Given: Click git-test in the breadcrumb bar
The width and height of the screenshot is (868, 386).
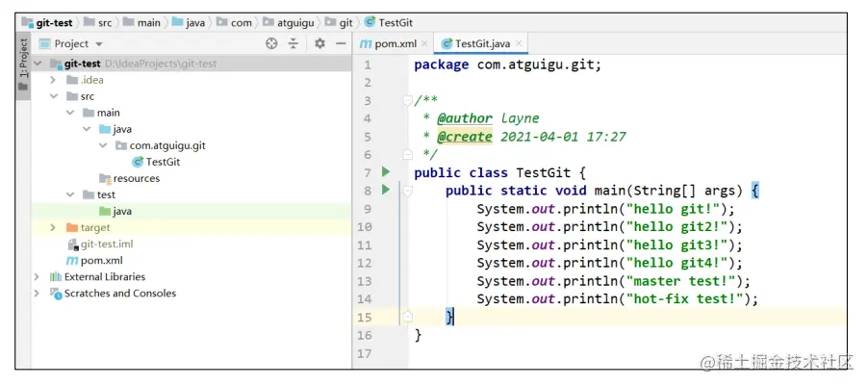Looking at the screenshot, I should [54, 23].
